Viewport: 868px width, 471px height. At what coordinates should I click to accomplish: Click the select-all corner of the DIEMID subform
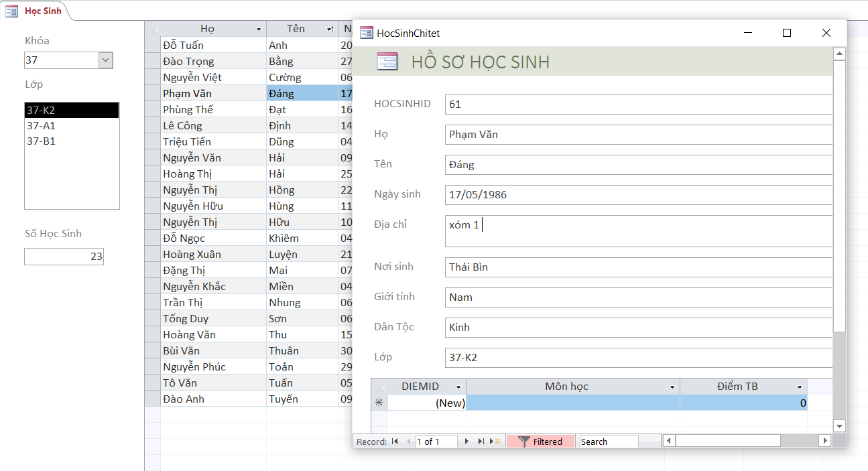point(379,387)
